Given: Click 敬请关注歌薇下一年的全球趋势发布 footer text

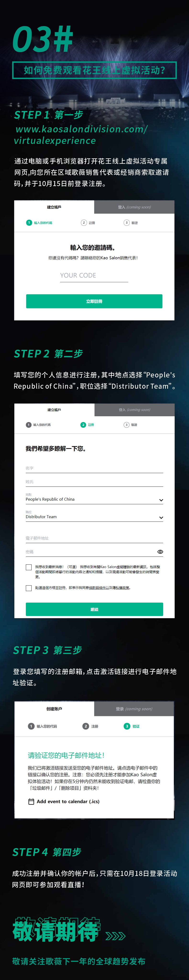Looking at the screenshot, I should [x=79, y=961].
